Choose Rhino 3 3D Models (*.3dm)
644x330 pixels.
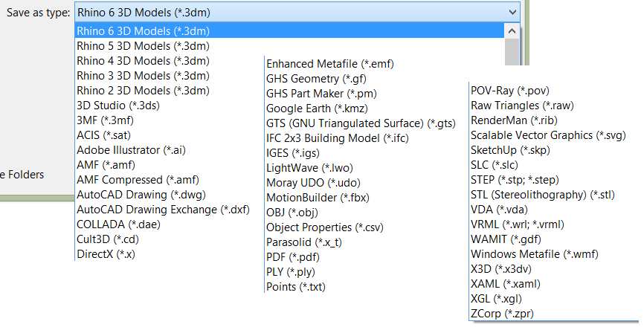pos(143,76)
